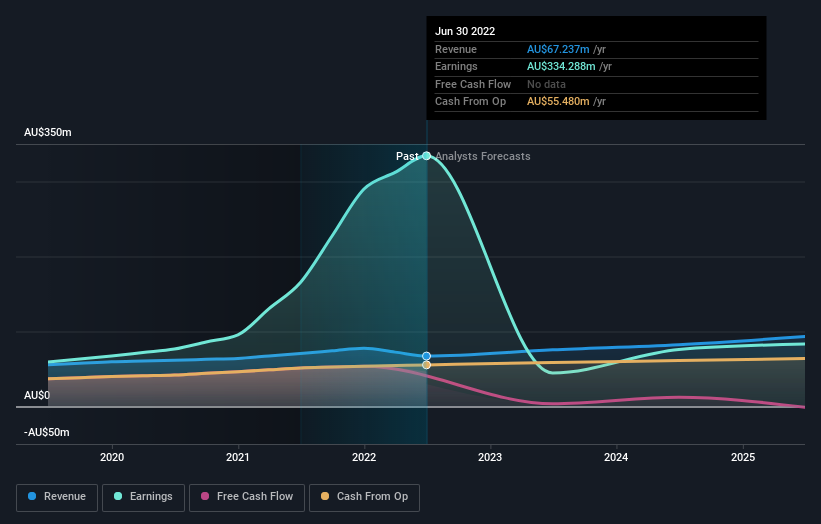Click the No data Free Cash Flow value
This screenshot has width=821, height=524.
coord(546,84)
